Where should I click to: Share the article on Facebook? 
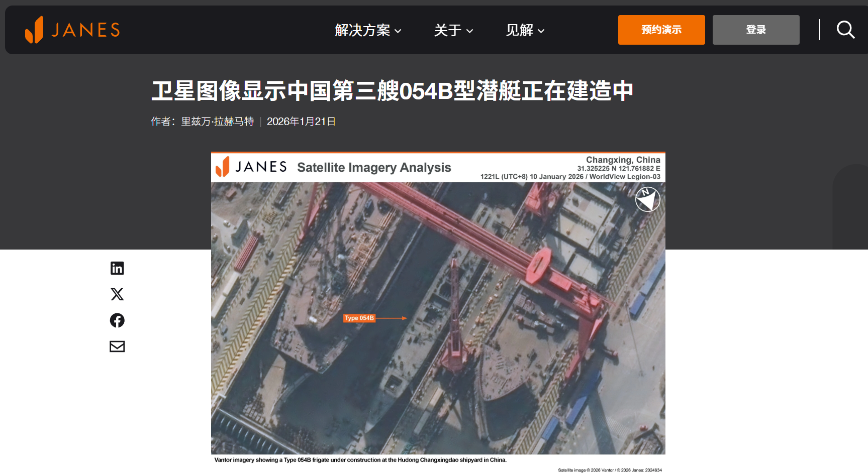tap(117, 320)
